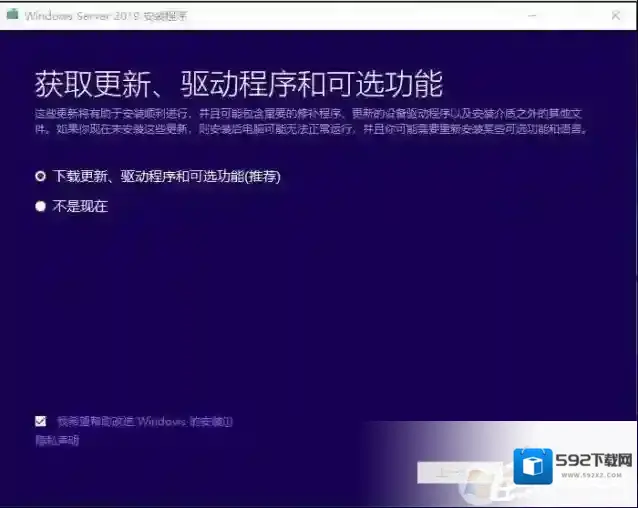Click the empty middle of the title bar
Image resolution: width=638 pixels, height=508 pixels.
click(x=350, y=16)
